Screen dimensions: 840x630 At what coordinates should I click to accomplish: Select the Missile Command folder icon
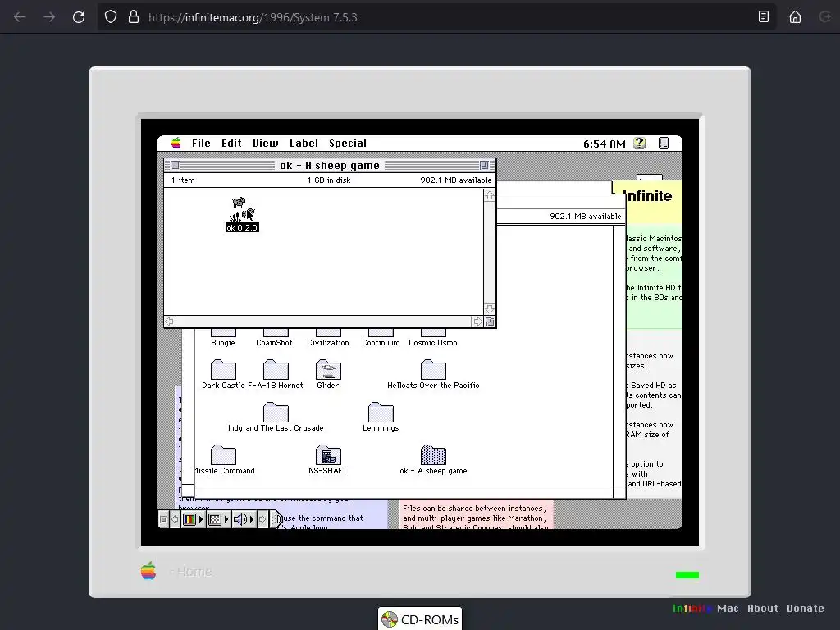223,455
